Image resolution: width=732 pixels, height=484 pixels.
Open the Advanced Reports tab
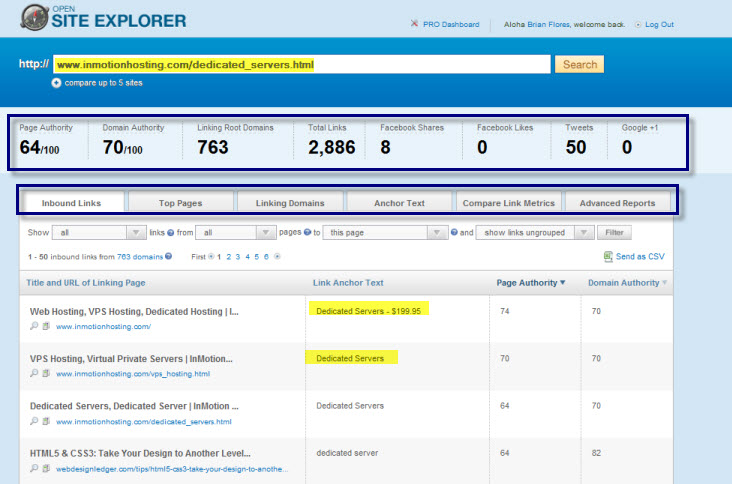tap(617, 203)
